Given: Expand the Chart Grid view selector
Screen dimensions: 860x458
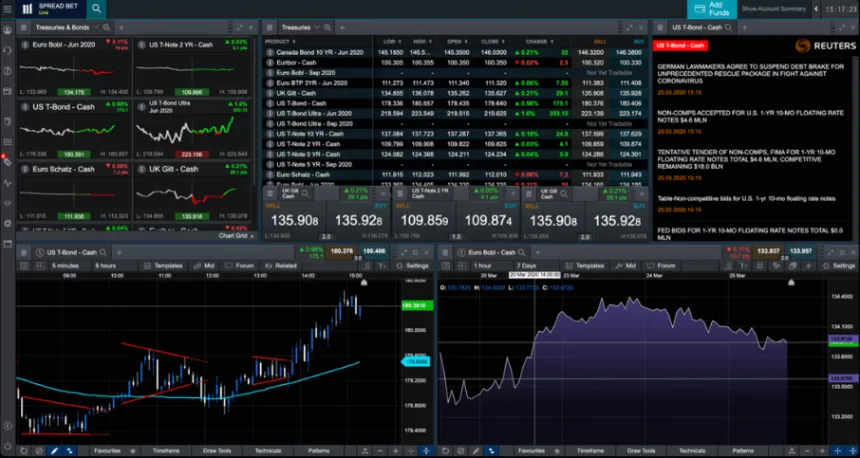Looking at the screenshot, I should [237, 235].
